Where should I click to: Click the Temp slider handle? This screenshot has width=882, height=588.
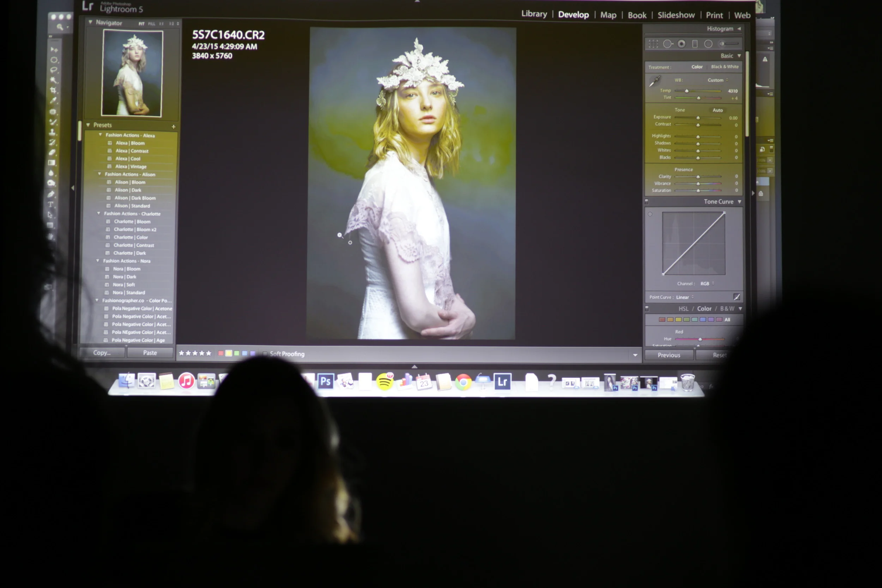click(687, 91)
